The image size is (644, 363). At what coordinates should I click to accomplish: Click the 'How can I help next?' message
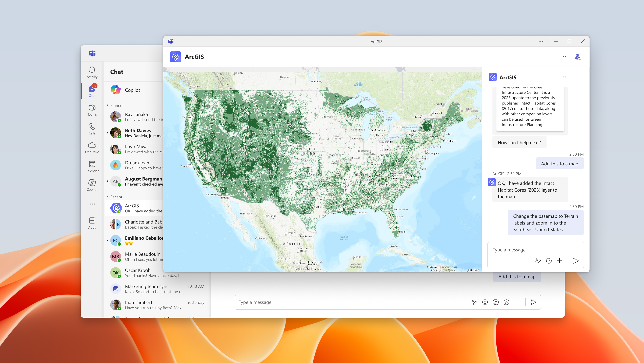(519, 143)
